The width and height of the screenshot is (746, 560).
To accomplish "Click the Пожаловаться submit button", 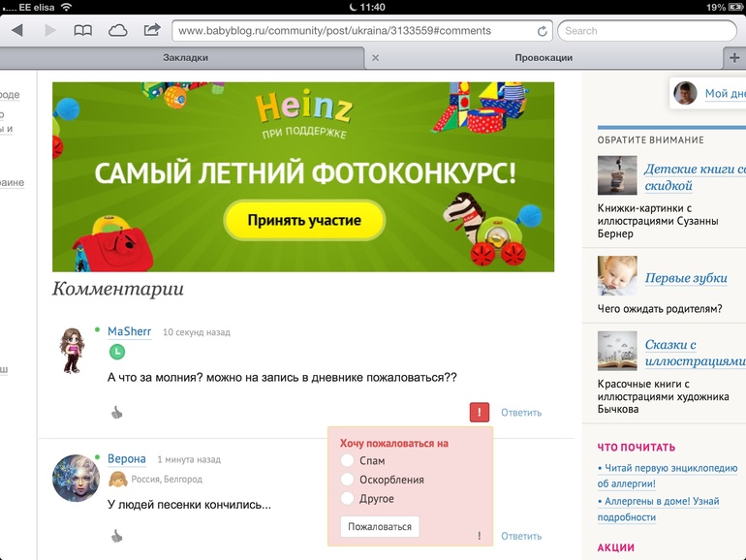I will (x=380, y=527).
